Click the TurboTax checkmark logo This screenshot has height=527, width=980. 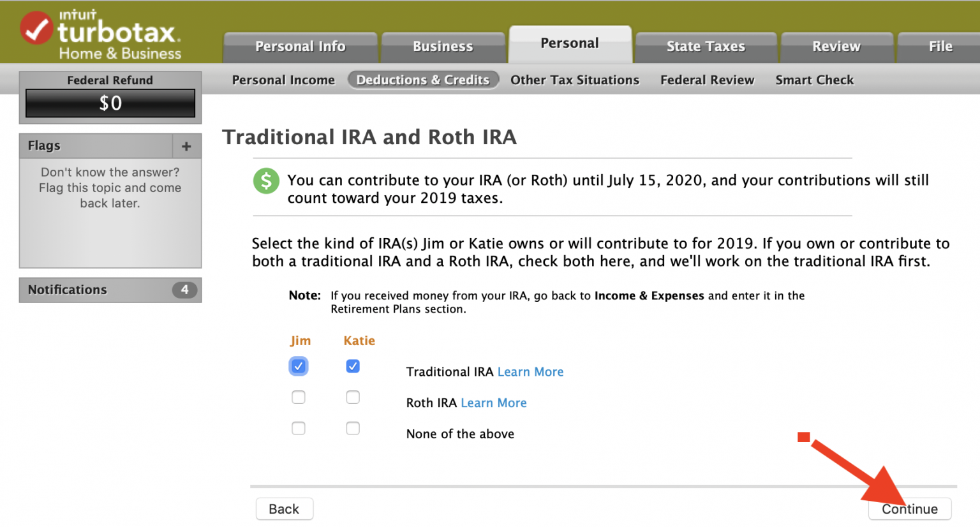click(36, 29)
